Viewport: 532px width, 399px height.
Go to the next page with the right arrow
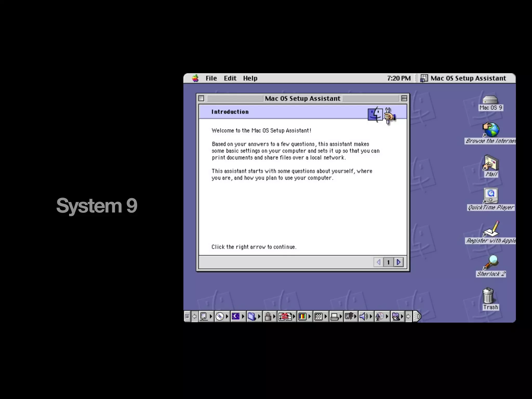tap(398, 262)
